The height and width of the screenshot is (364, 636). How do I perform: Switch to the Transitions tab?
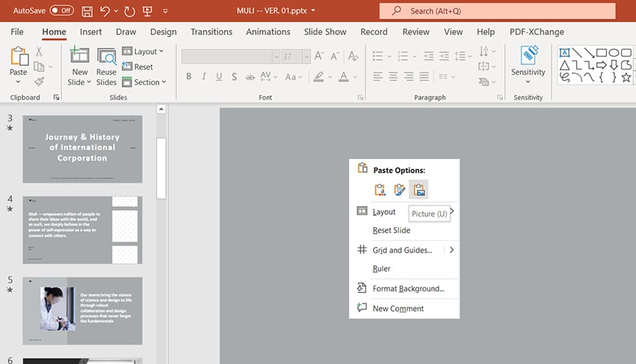[x=212, y=32]
